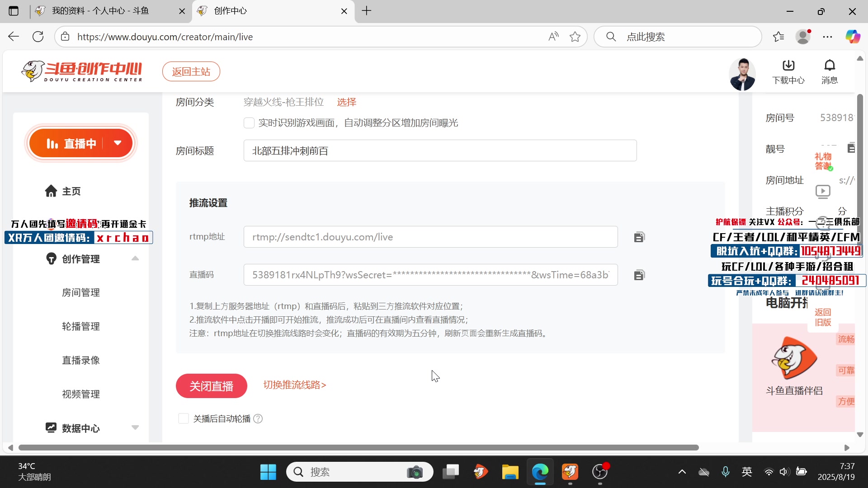Click the play video floating icon

(x=823, y=192)
